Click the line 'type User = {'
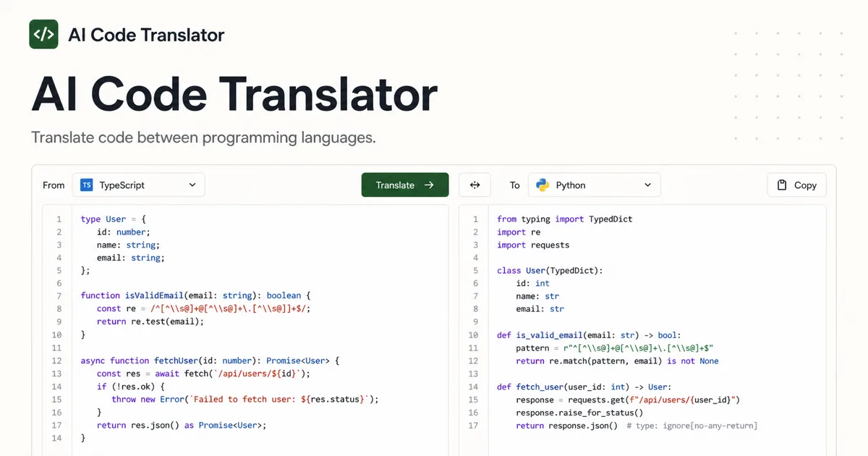The image size is (868, 456). click(114, 219)
